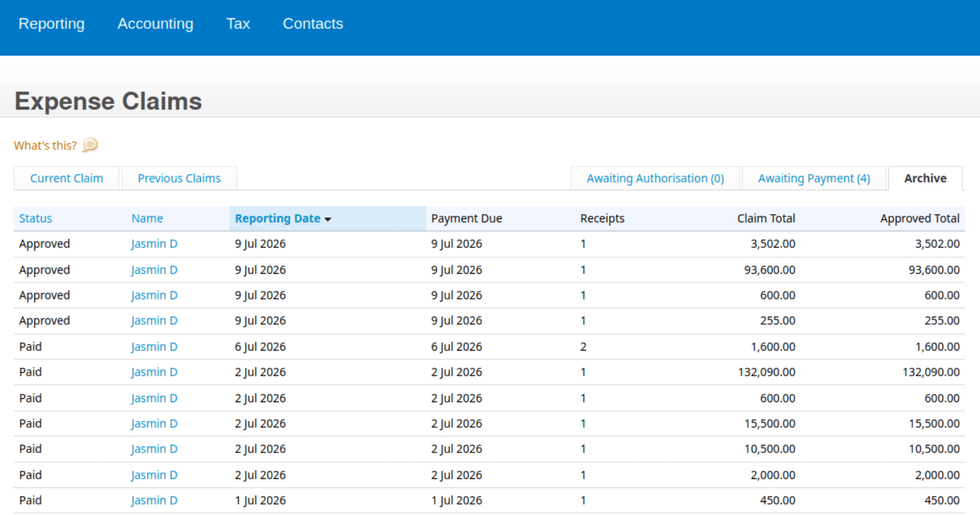Click the Reporting Date sort arrow
Viewport: 980px width, 515px height.
328,220
